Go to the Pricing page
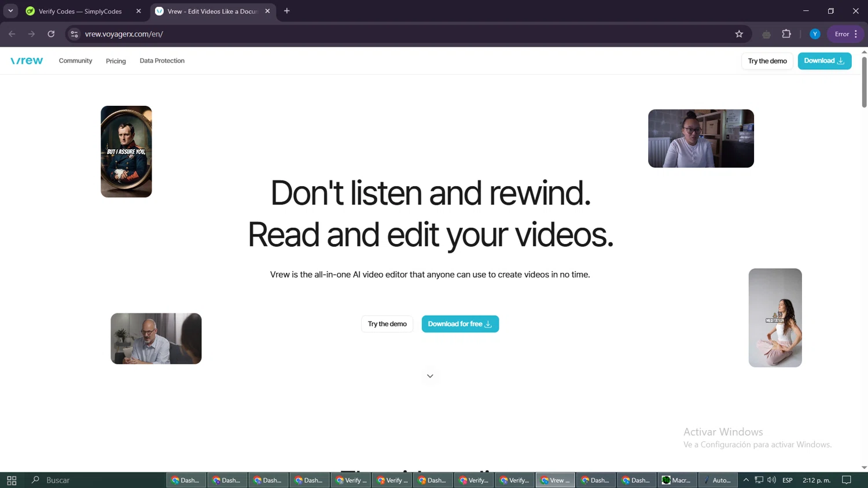The width and height of the screenshot is (868, 488). (116, 61)
